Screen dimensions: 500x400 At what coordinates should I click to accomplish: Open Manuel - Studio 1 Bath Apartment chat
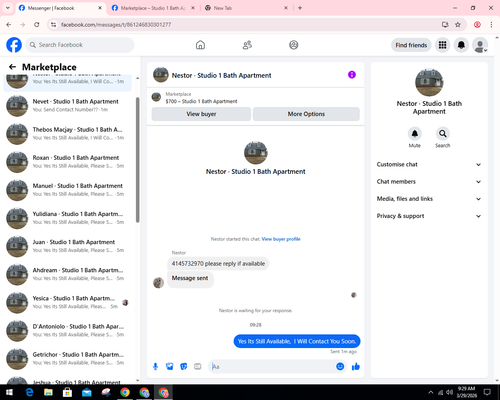(x=68, y=190)
